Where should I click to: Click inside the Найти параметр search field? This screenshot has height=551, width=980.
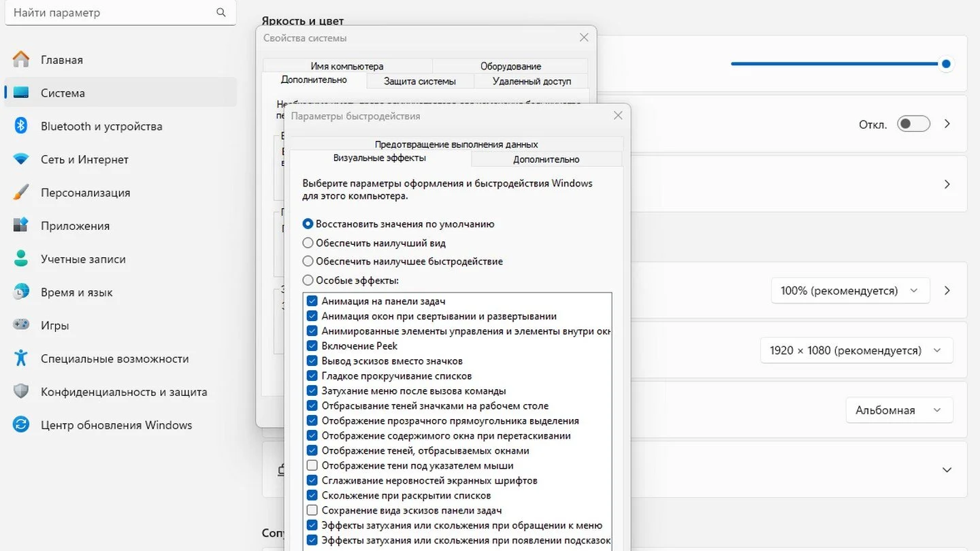coord(120,12)
